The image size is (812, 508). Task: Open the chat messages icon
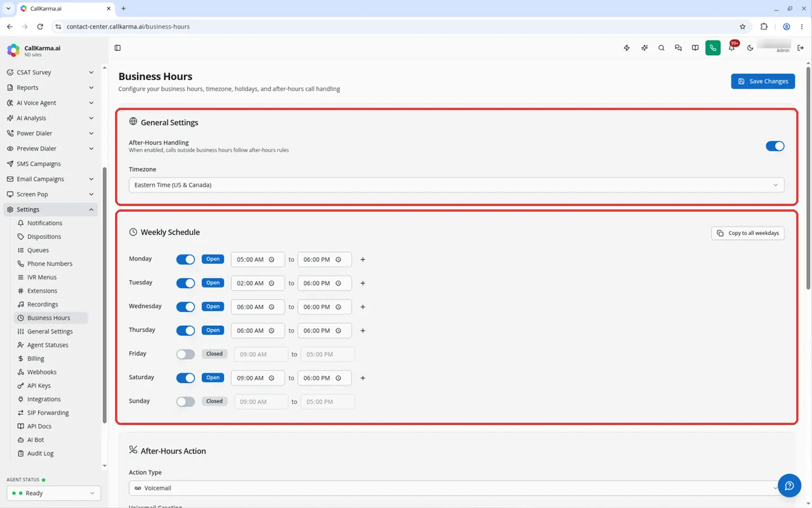click(678, 48)
